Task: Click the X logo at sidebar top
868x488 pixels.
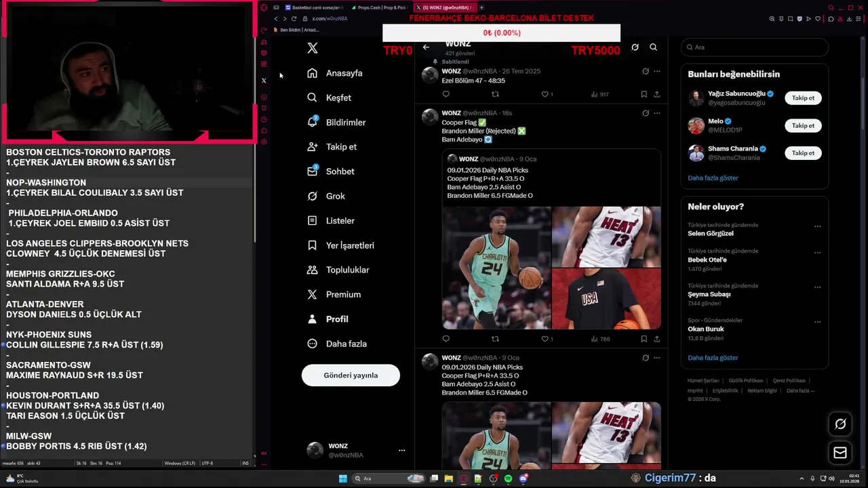Action: (312, 48)
